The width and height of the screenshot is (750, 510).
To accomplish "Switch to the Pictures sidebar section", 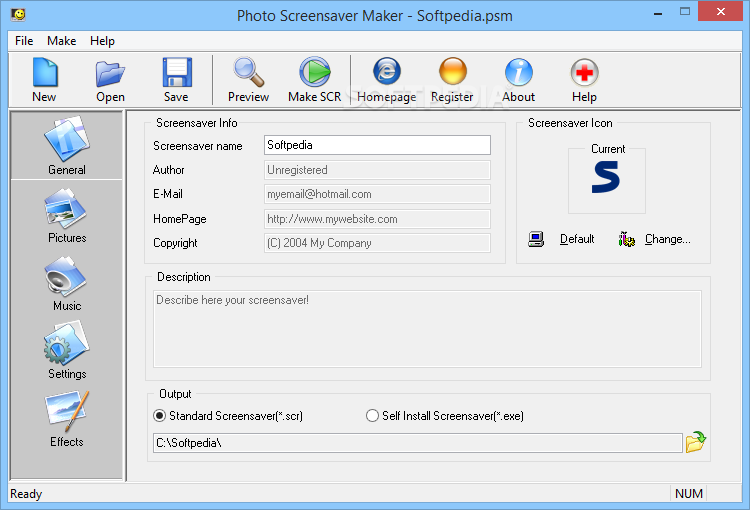I will [x=66, y=215].
